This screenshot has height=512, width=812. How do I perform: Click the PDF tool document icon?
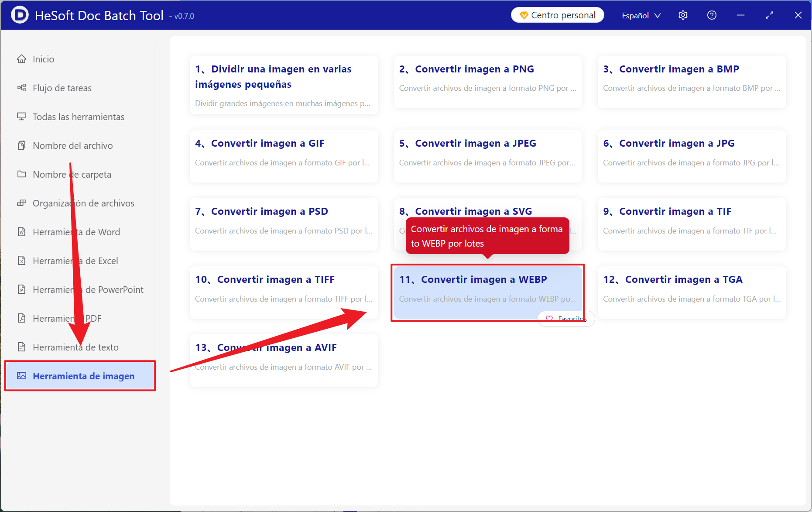pos(21,318)
